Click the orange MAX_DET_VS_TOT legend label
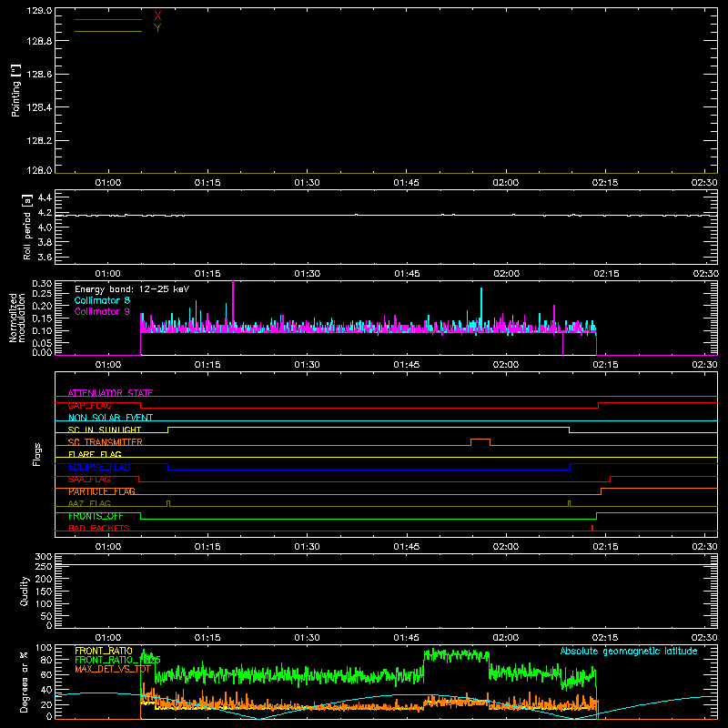The image size is (728, 728). [x=113, y=669]
